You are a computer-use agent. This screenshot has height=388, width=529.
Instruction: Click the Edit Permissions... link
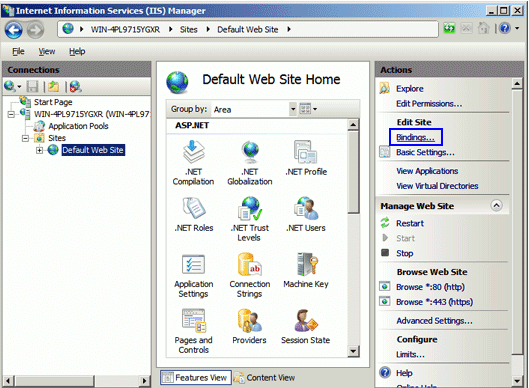point(429,104)
